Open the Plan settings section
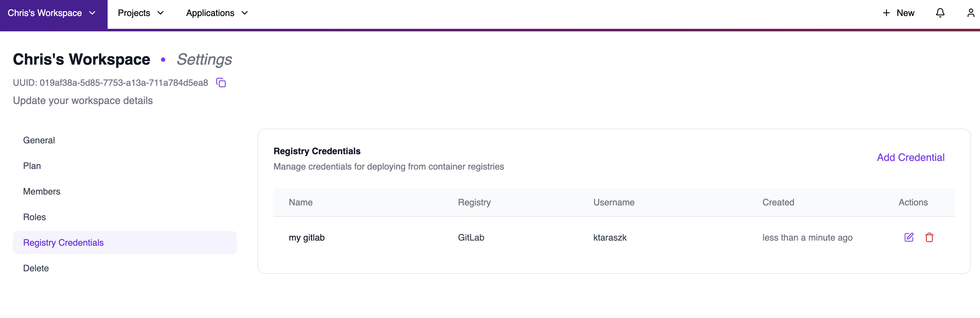Screen dimensions: 980x318 click(32, 166)
